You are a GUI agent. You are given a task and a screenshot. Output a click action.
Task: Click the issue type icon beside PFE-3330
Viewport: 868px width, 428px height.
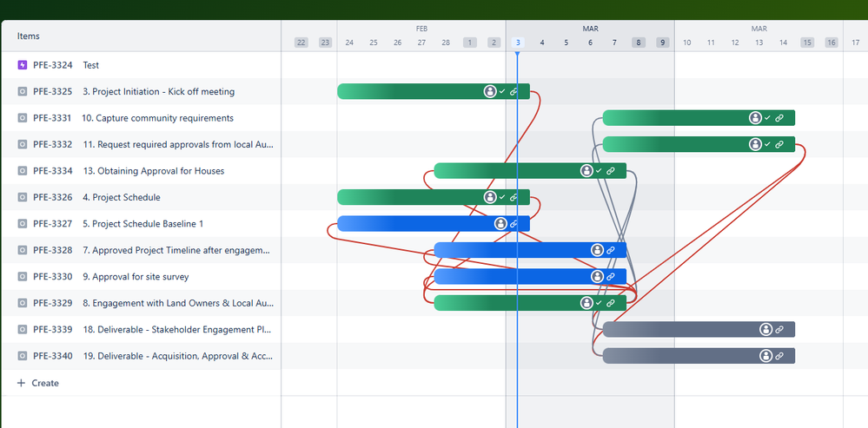pos(22,276)
